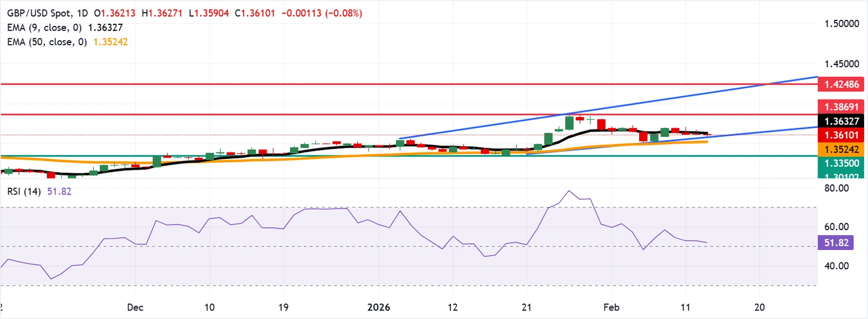868x319 pixels.
Task: Click the 1.42486 red price label
Action: click(835, 84)
